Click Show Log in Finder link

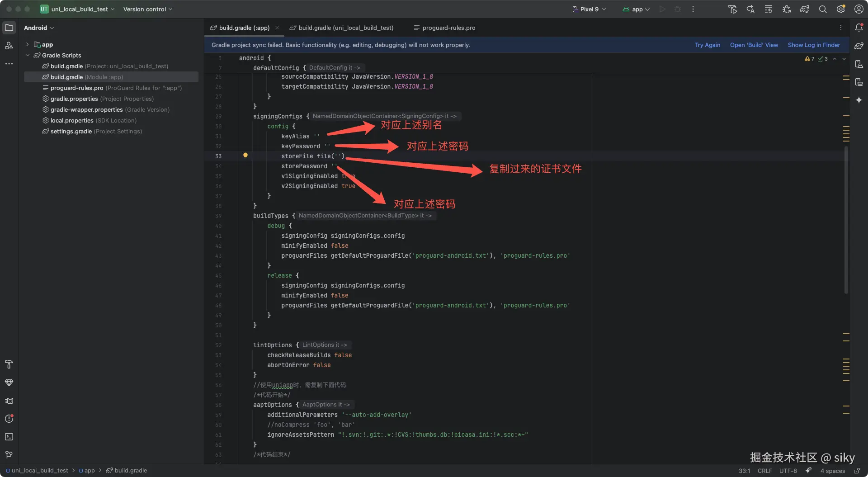coord(814,45)
